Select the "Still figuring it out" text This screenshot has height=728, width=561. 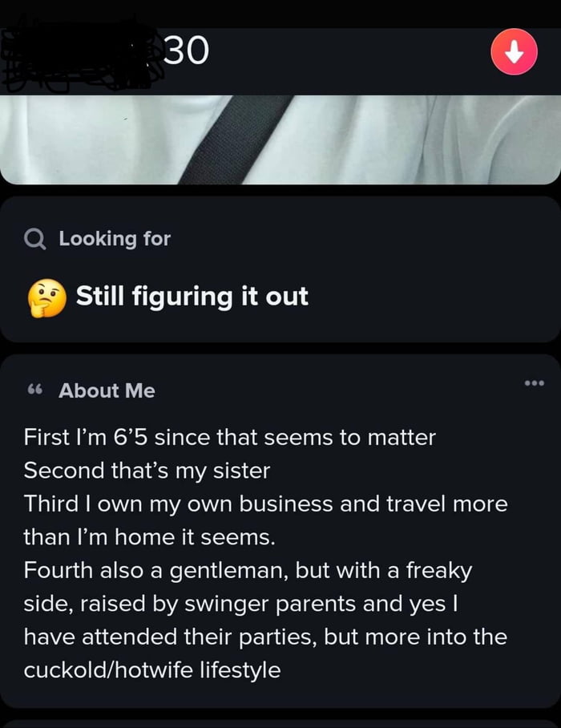192,297
